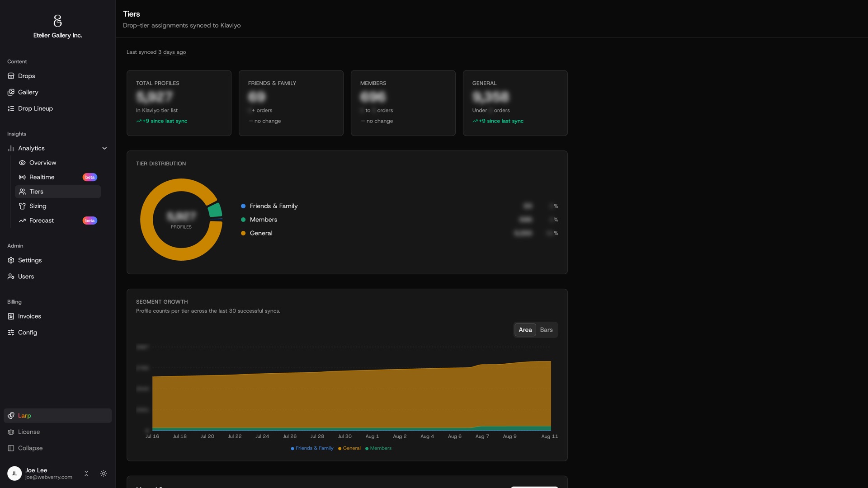Click the Tiers people icon

[x=22, y=192]
